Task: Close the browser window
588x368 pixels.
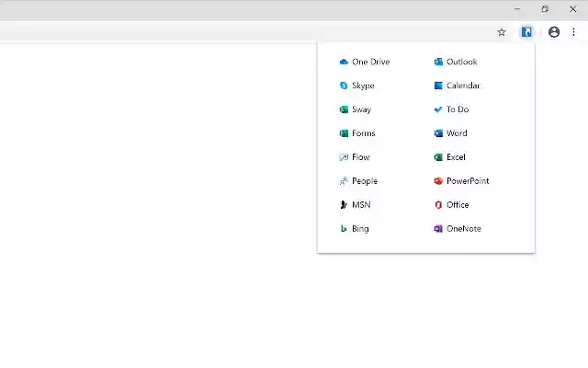Action: click(572, 9)
